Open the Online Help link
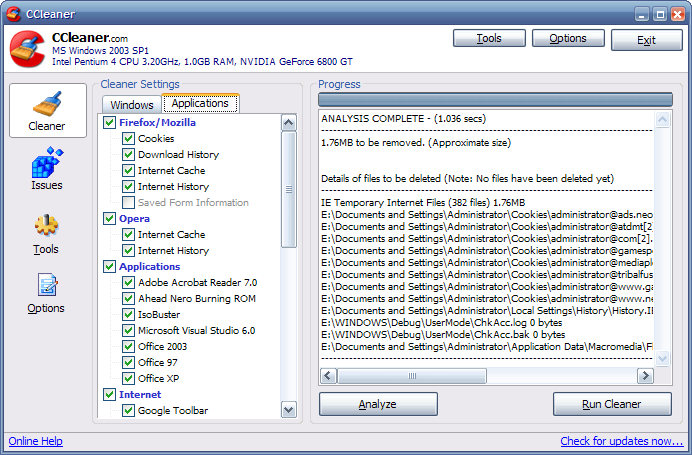The width and height of the screenshot is (692, 455). [36, 441]
